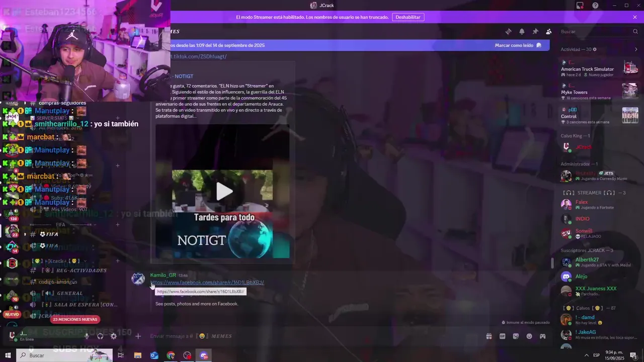Click the Buscar search field in Discord
Screen dimensions: 644x362
click(599, 32)
